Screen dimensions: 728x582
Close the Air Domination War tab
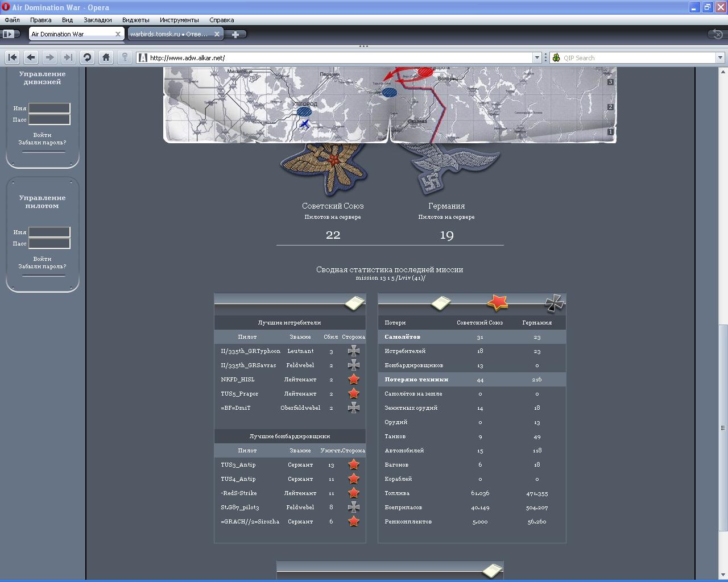118,34
